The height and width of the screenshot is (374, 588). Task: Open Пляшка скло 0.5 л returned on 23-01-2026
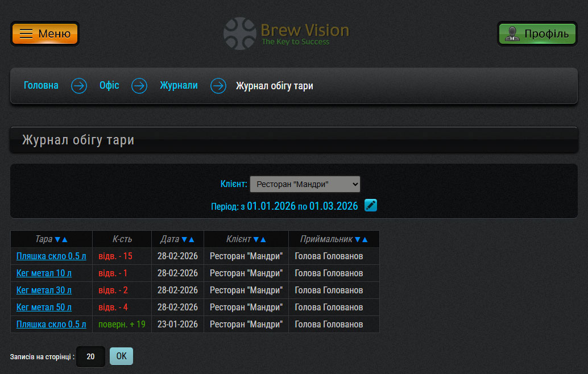pyautogui.click(x=51, y=325)
